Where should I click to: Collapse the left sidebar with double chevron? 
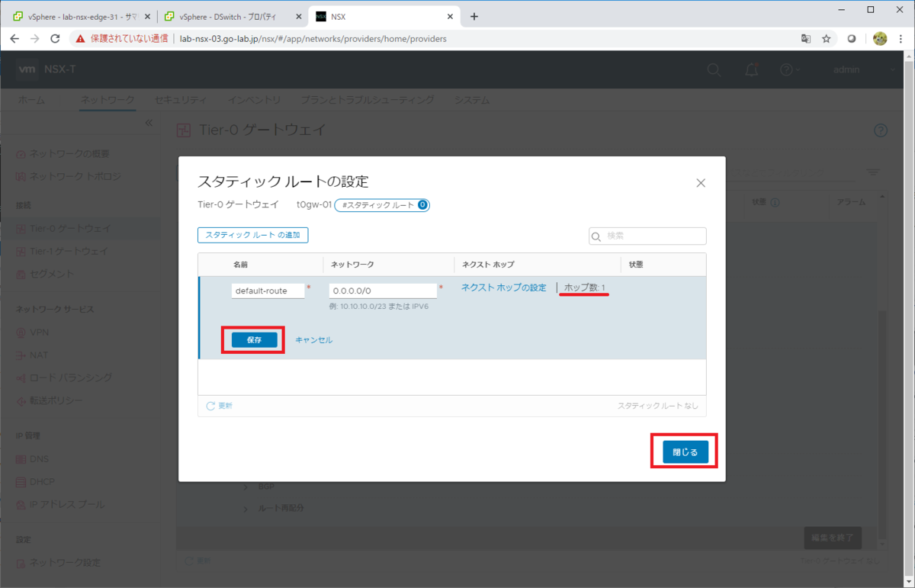pos(149,123)
